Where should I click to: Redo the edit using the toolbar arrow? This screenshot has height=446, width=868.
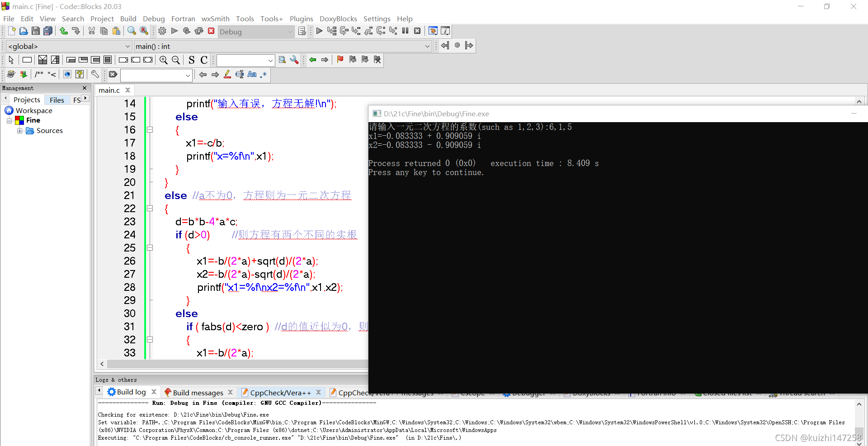click(x=76, y=31)
